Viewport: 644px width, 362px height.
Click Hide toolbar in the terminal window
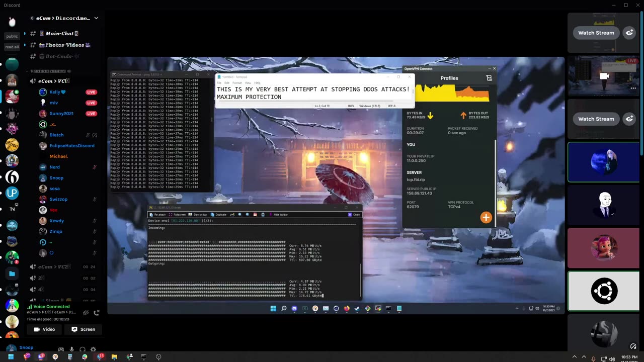point(279,215)
